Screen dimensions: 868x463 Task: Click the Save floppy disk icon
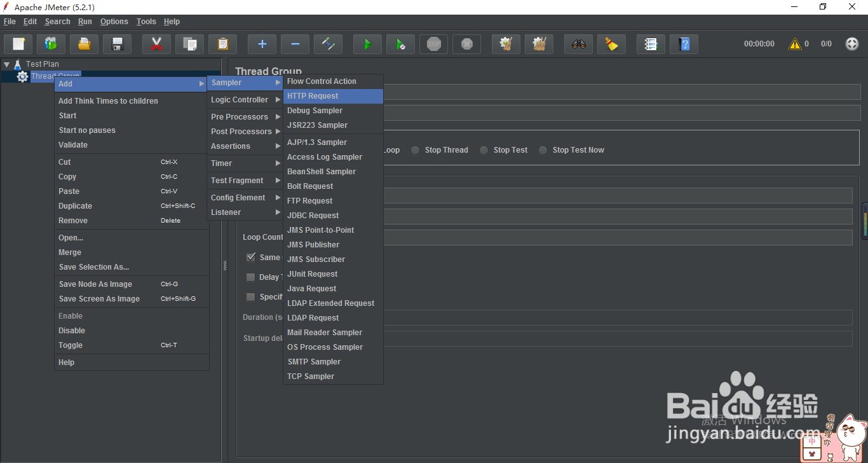pyautogui.click(x=118, y=44)
